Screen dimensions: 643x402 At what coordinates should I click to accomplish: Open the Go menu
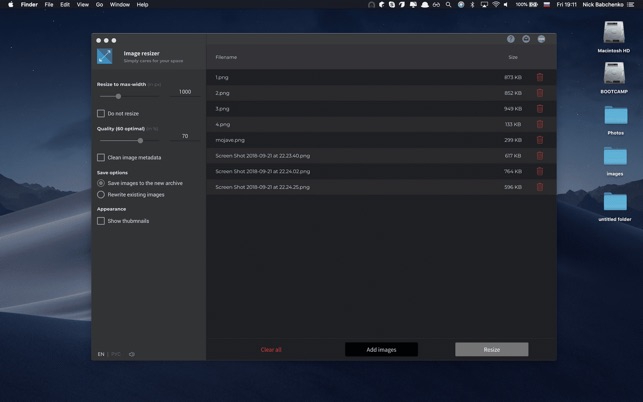(x=99, y=5)
